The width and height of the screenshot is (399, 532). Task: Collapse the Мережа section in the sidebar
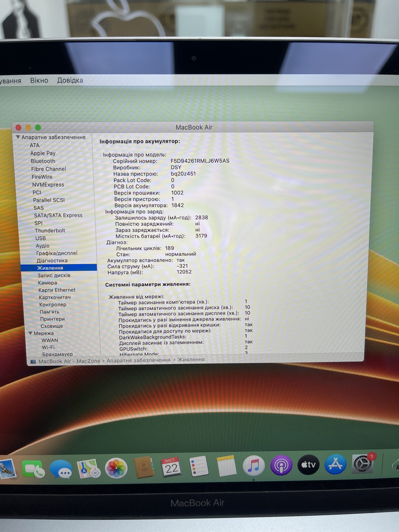tap(31, 333)
